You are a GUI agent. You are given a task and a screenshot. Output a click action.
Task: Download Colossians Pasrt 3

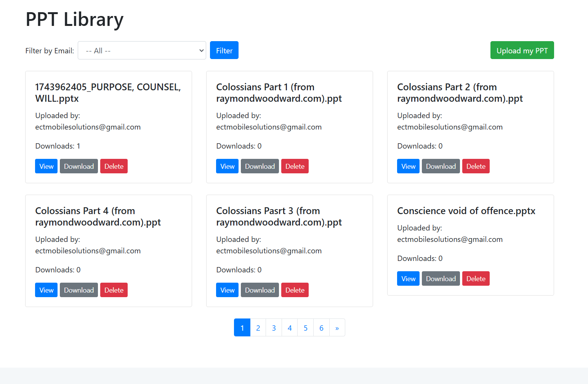[x=260, y=290]
